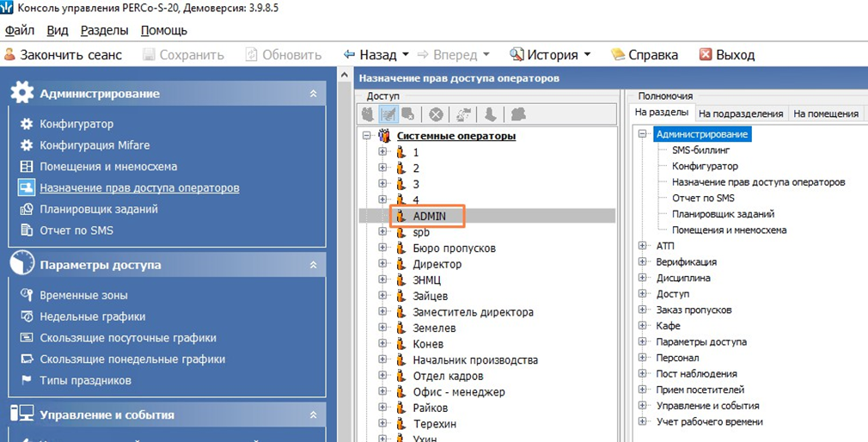Viewport: 868px width, 442px height.
Task: Open the Назад dropdown arrow
Action: point(406,55)
